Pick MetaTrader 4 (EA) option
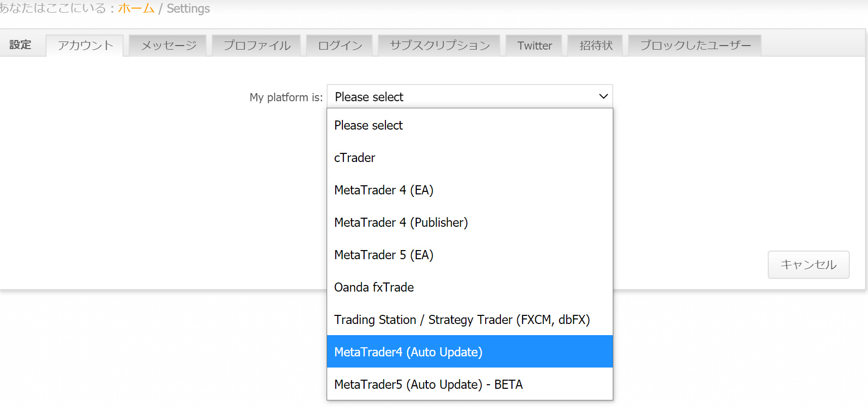 (x=470, y=190)
